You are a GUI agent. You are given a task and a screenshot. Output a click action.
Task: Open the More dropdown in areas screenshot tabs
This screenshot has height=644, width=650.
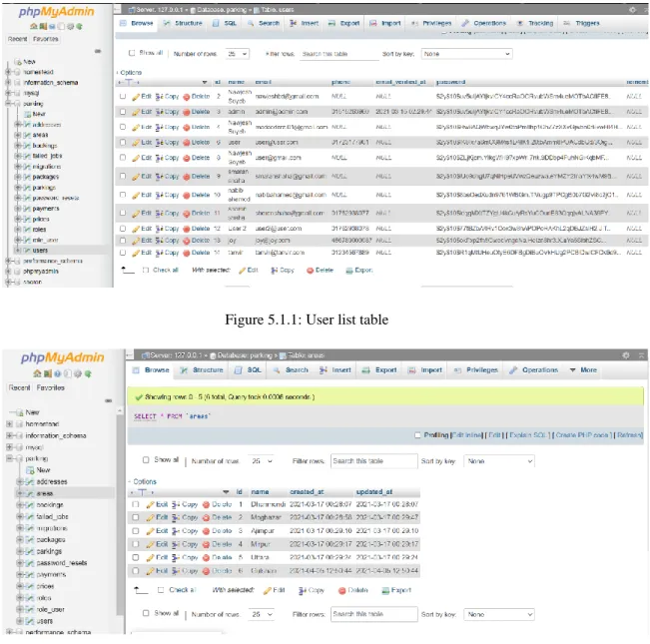pos(584,370)
